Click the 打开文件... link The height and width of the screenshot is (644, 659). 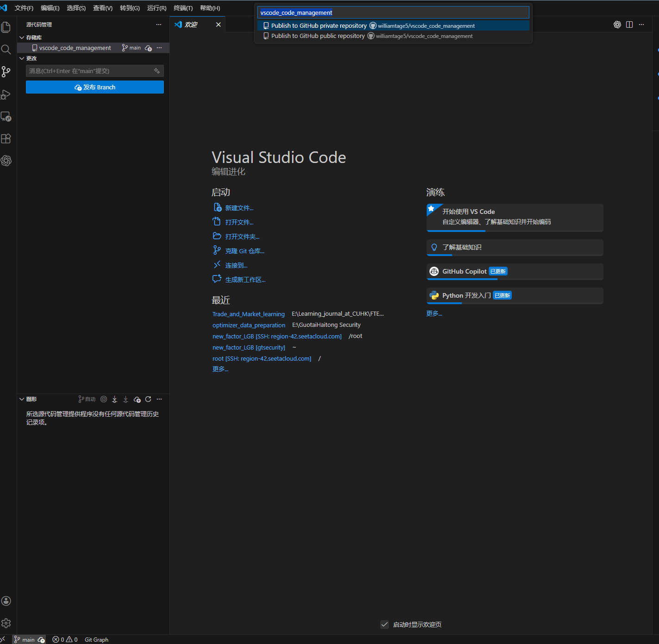point(239,222)
